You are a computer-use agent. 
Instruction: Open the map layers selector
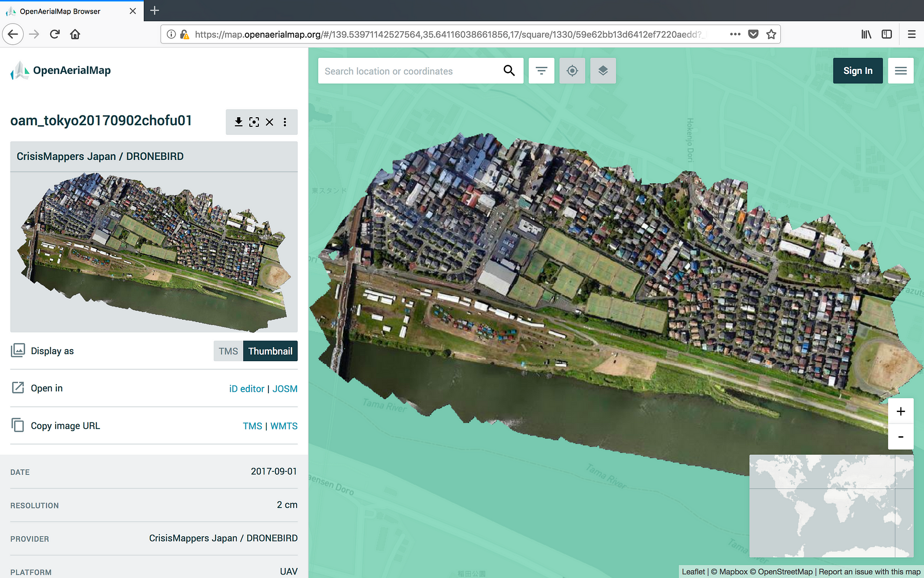tap(603, 71)
